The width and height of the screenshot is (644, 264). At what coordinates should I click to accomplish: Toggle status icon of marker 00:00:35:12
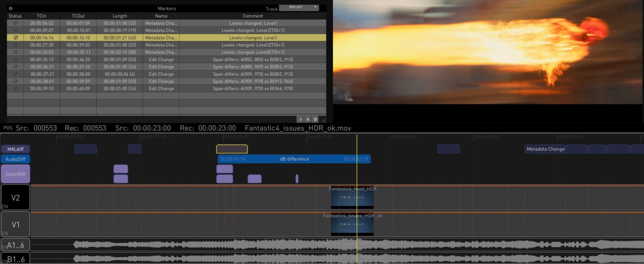[x=15, y=60]
